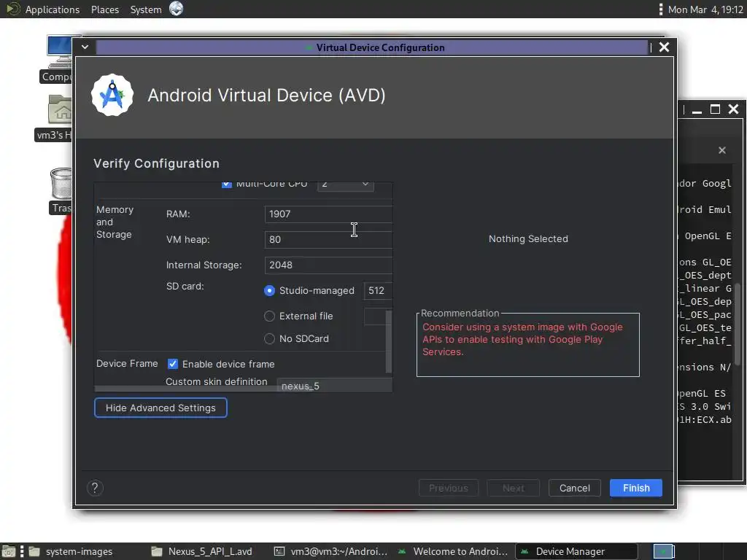
Task: Select No SDCard option
Action: coord(269,338)
